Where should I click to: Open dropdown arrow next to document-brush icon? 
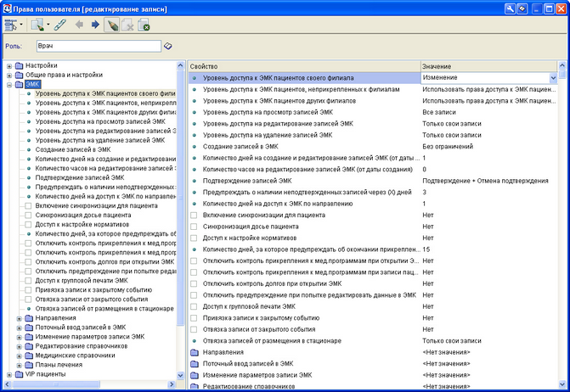pos(48,25)
